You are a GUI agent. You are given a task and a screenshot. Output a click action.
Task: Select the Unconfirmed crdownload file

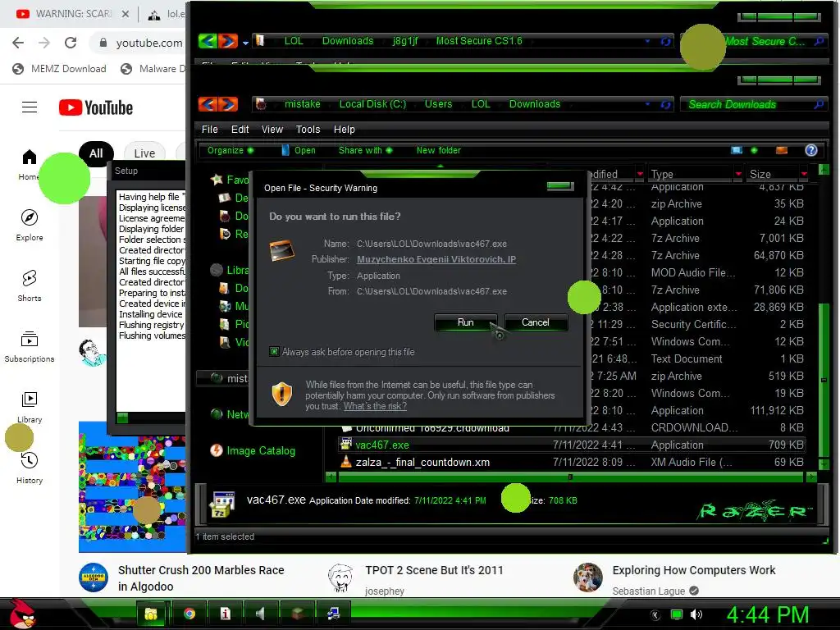coord(431,428)
